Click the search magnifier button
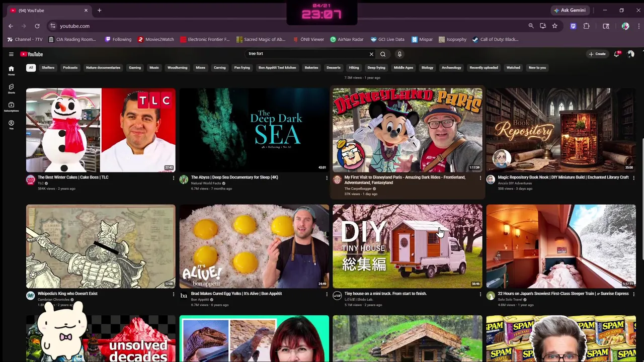Screen dimensions: 644x362 [383, 54]
